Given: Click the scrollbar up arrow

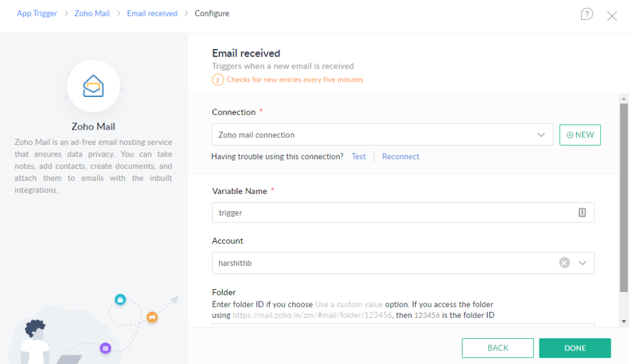Looking at the screenshot, I should pyautogui.click(x=623, y=99).
